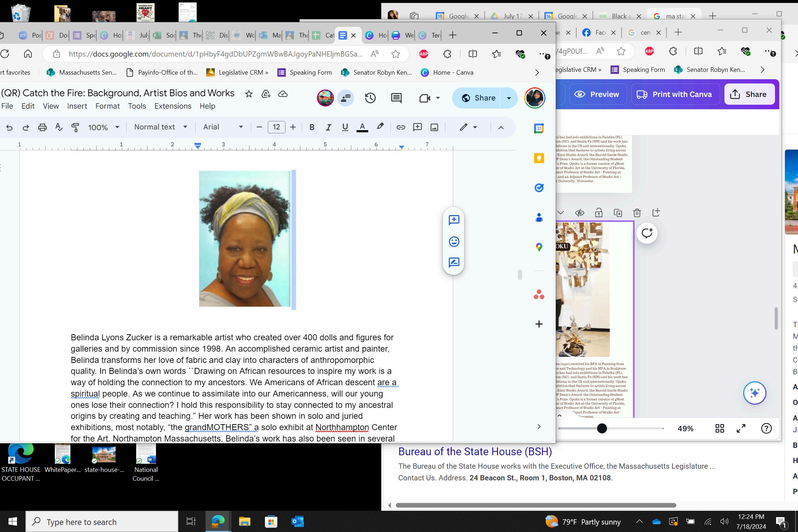Open version history clock icon

[x=370, y=98]
